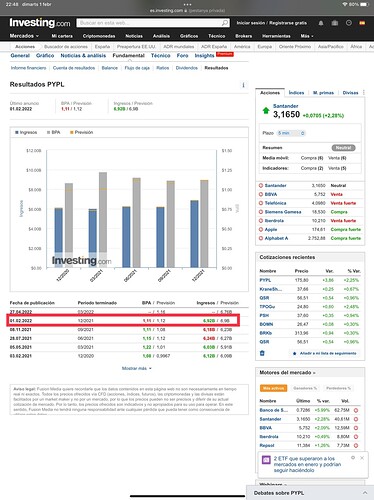The image size is (374, 500).
Task: Click the clock icon beside Siemens Gamesa
Action: [261, 212]
